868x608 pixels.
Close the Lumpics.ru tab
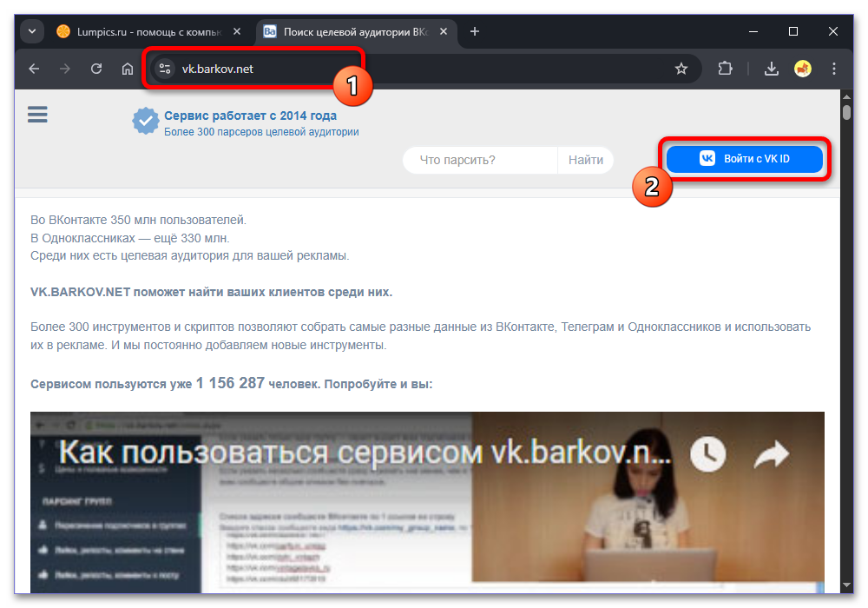[237, 31]
